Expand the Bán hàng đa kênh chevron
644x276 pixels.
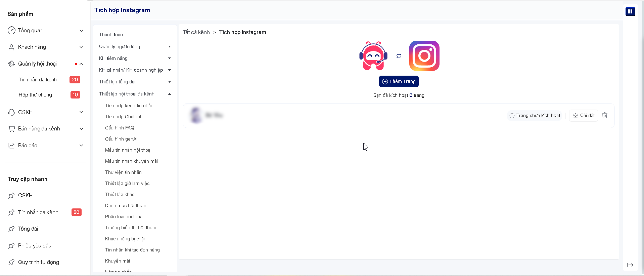tap(81, 129)
